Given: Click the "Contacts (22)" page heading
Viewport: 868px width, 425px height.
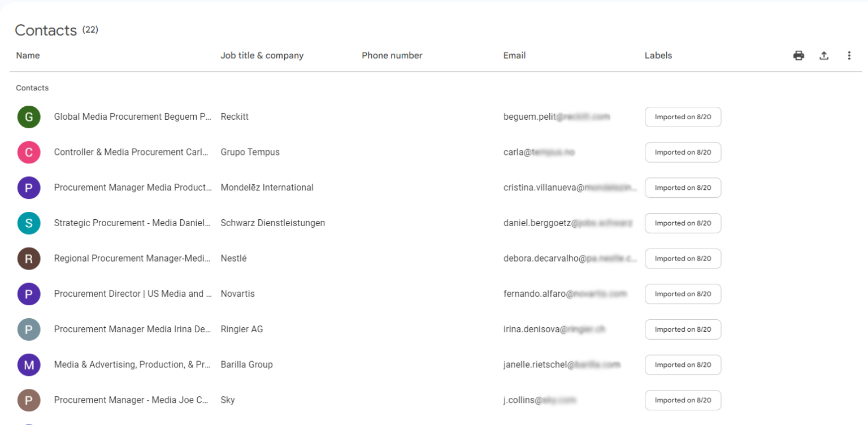Looking at the screenshot, I should [56, 30].
